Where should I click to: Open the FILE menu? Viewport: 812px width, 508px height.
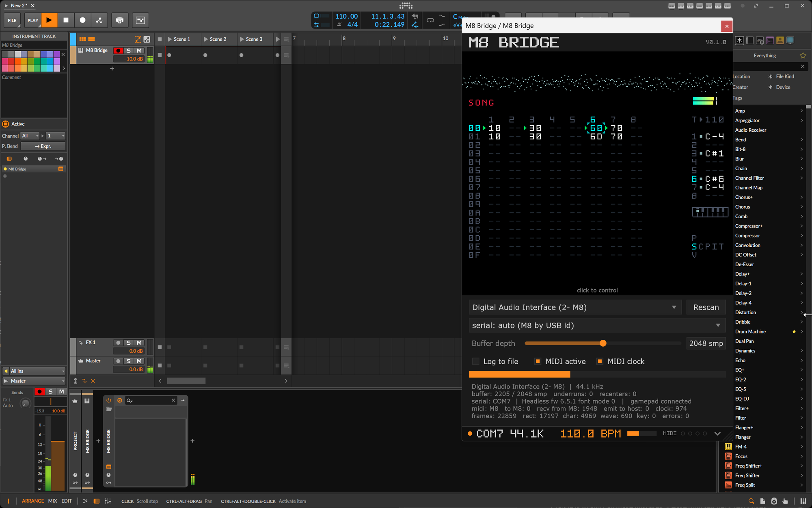click(12, 20)
